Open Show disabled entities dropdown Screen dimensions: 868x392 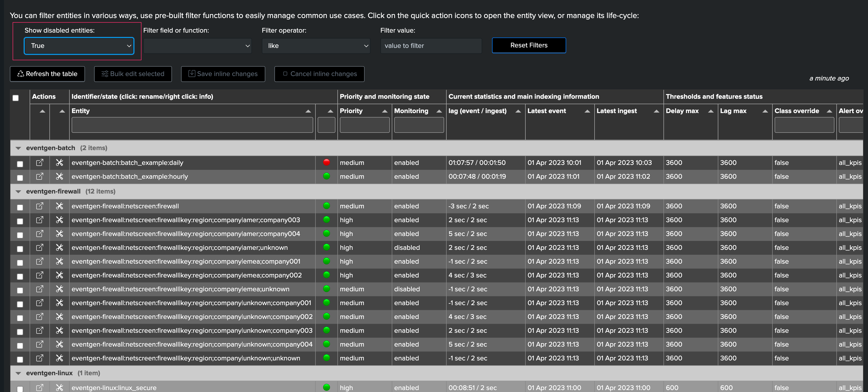pos(79,46)
